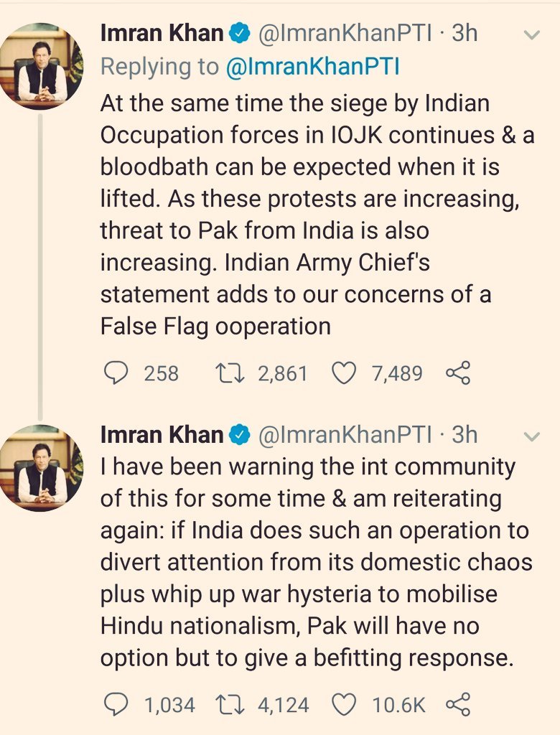Reply to the befitting response tweet

click(116, 705)
